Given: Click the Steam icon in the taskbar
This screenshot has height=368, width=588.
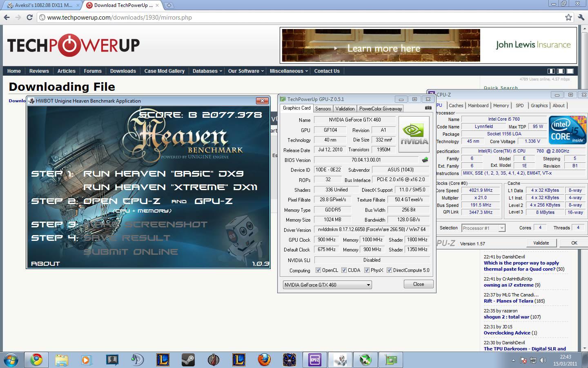Looking at the screenshot, I should pos(188,360).
